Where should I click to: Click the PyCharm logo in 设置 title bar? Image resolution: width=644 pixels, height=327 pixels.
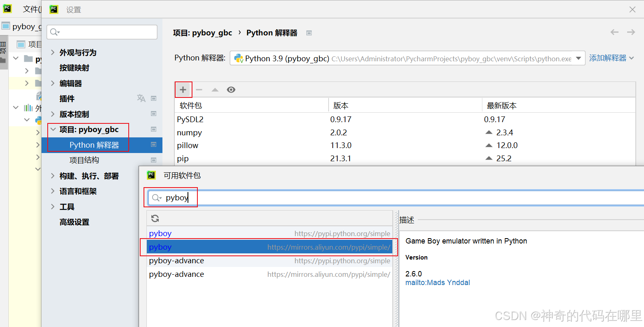[x=54, y=9]
